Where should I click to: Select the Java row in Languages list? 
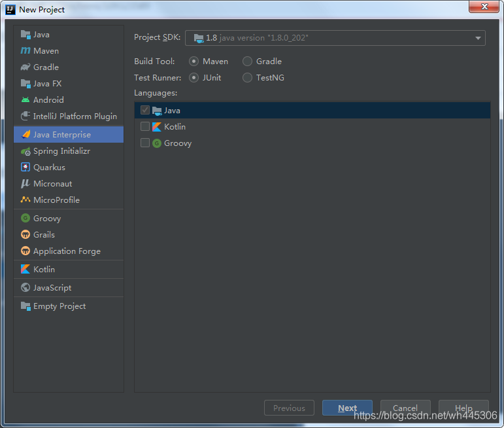tap(312, 111)
